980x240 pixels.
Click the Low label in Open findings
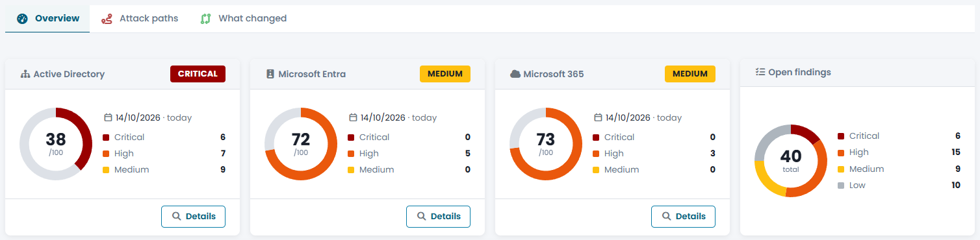tap(857, 186)
